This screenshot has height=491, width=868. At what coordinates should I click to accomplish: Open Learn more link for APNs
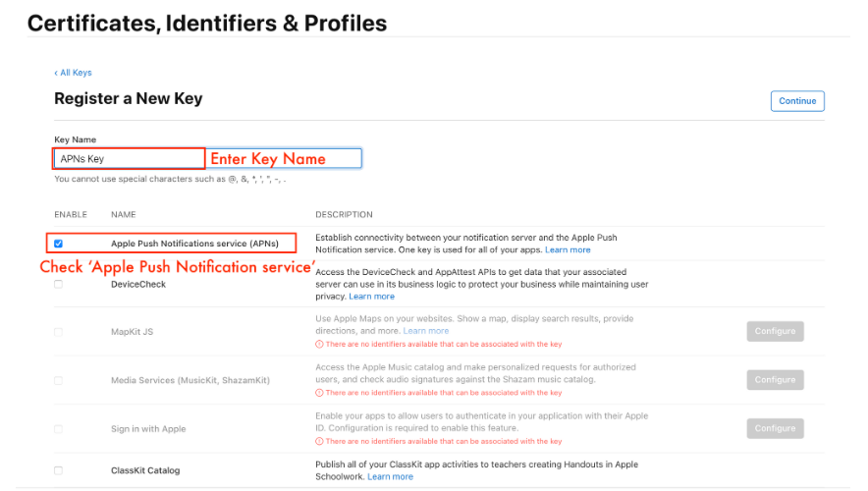point(568,250)
